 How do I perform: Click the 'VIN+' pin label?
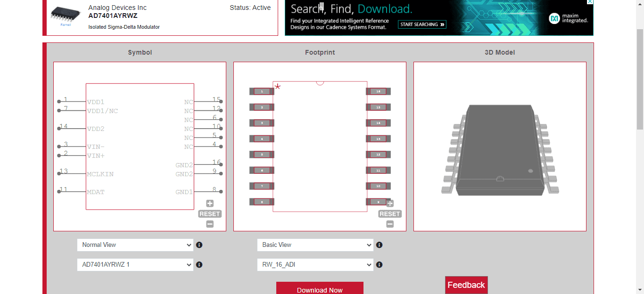pyautogui.click(x=96, y=155)
